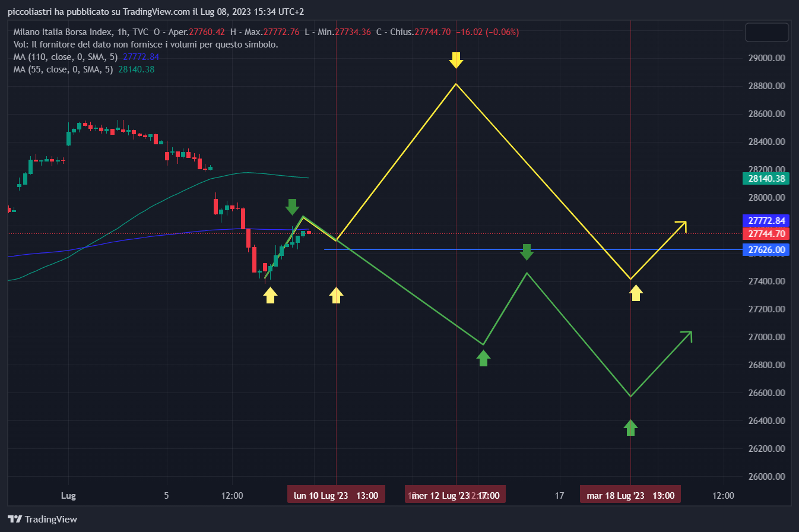Select the yellow up arrow on the 10 Lug line

tap(336, 295)
